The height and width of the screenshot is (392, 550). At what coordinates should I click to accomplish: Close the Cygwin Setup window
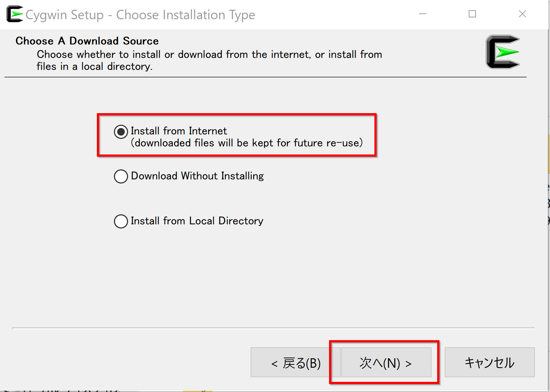tap(522, 14)
